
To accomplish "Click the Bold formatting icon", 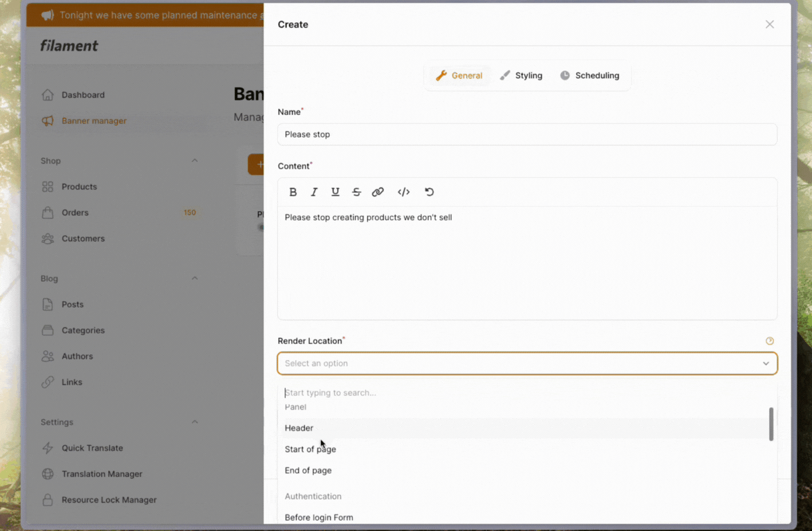I will coord(293,192).
